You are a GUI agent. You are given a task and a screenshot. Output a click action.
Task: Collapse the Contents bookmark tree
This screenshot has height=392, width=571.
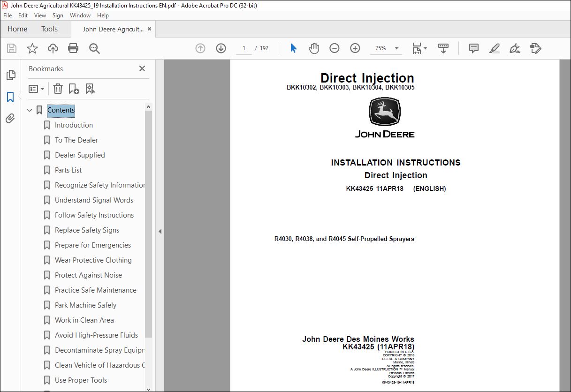tap(30, 110)
